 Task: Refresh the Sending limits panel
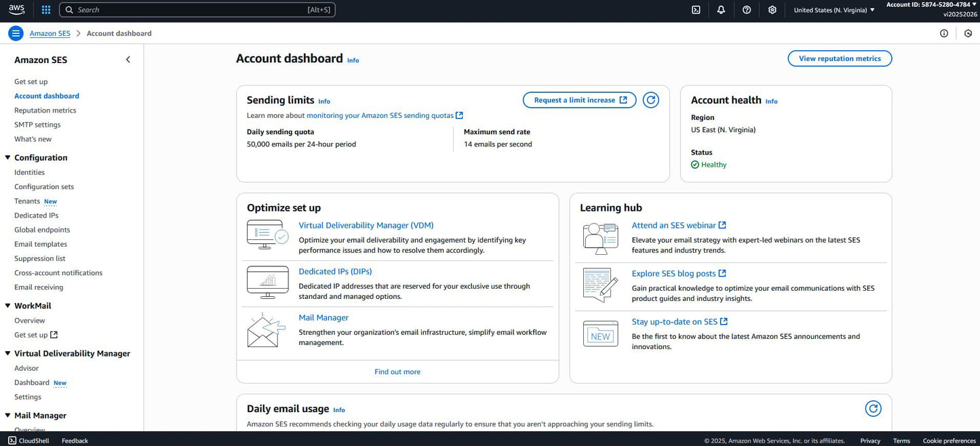click(x=650, y=100)
